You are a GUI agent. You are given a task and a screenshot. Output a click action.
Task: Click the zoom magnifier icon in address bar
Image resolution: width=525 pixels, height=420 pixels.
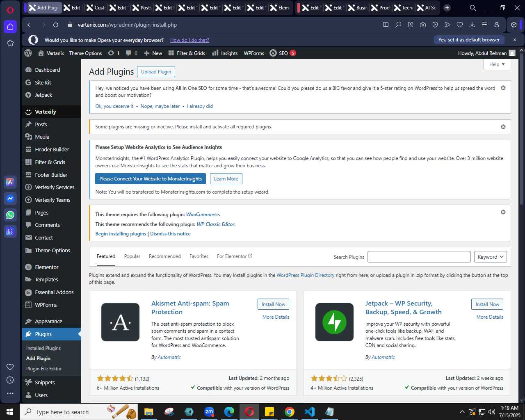point(398,25)
